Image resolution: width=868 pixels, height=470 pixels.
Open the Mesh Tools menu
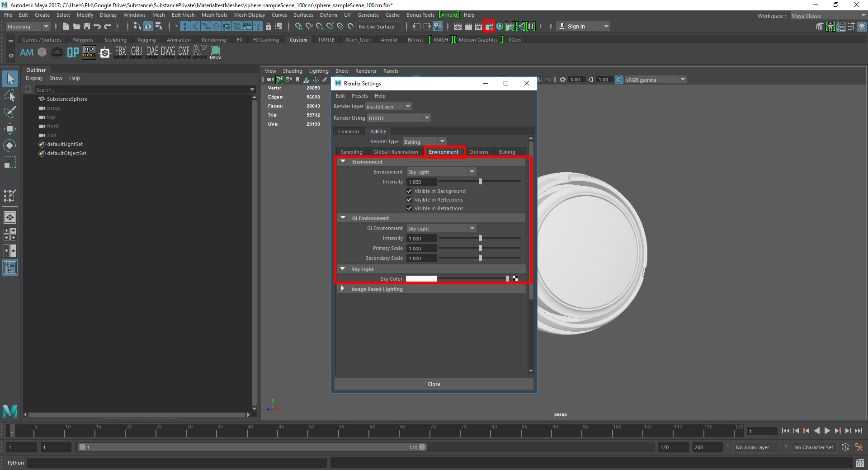[214, 15]
